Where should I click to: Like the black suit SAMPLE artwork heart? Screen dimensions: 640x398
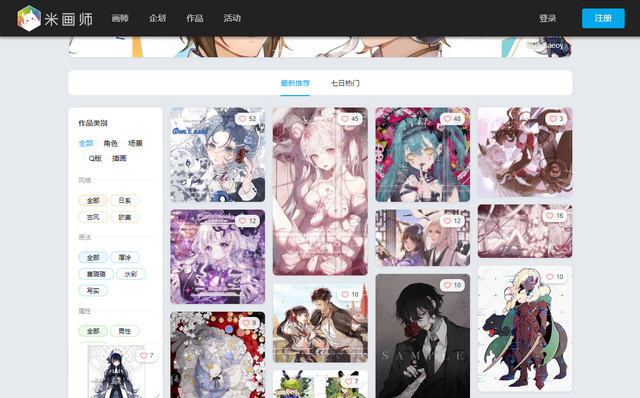[447, 285]
